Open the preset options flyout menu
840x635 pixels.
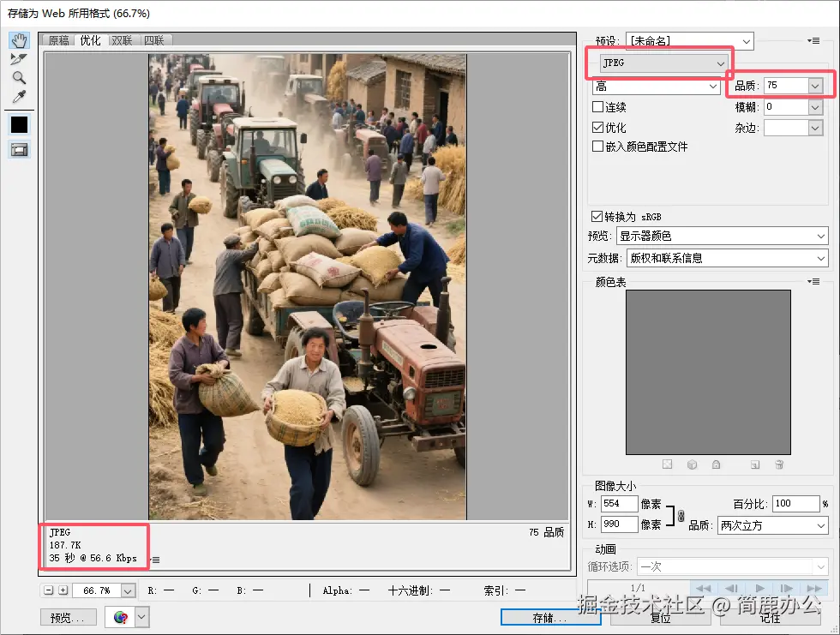(x=813, y=40)
